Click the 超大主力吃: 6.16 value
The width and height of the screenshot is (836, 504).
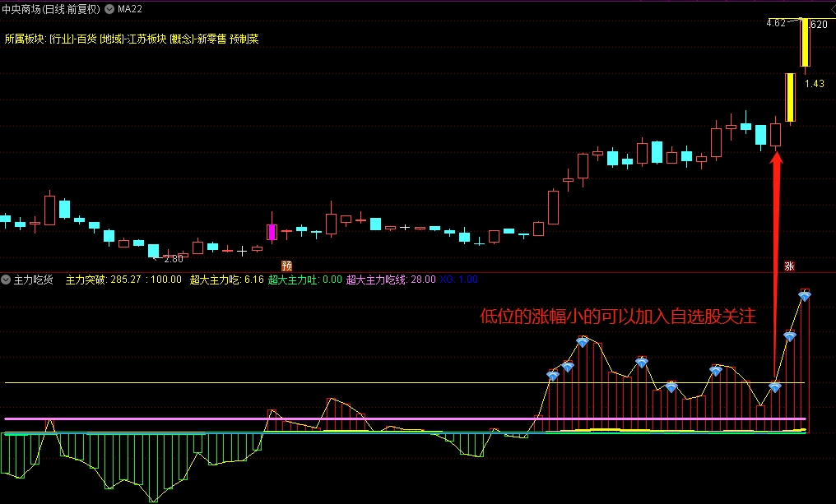click(226, 280)
